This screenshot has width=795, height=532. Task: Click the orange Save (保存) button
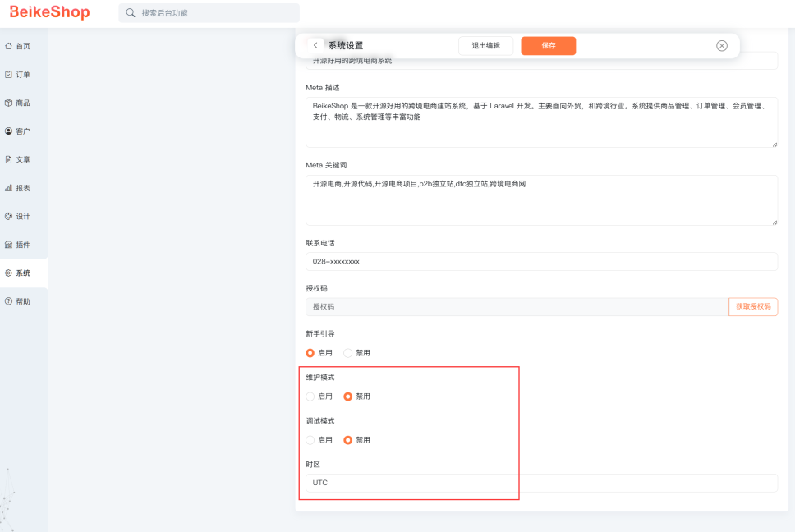(x=548, y=46)
